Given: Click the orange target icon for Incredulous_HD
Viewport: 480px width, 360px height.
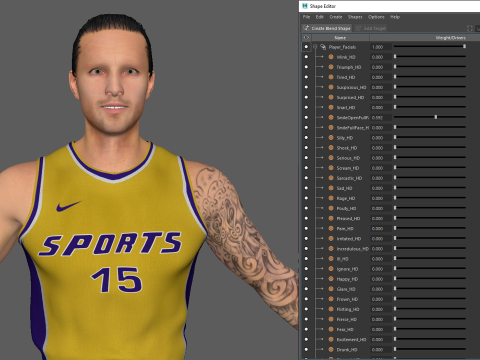Looking at the screenshot, I should click(x=331, y=249).
